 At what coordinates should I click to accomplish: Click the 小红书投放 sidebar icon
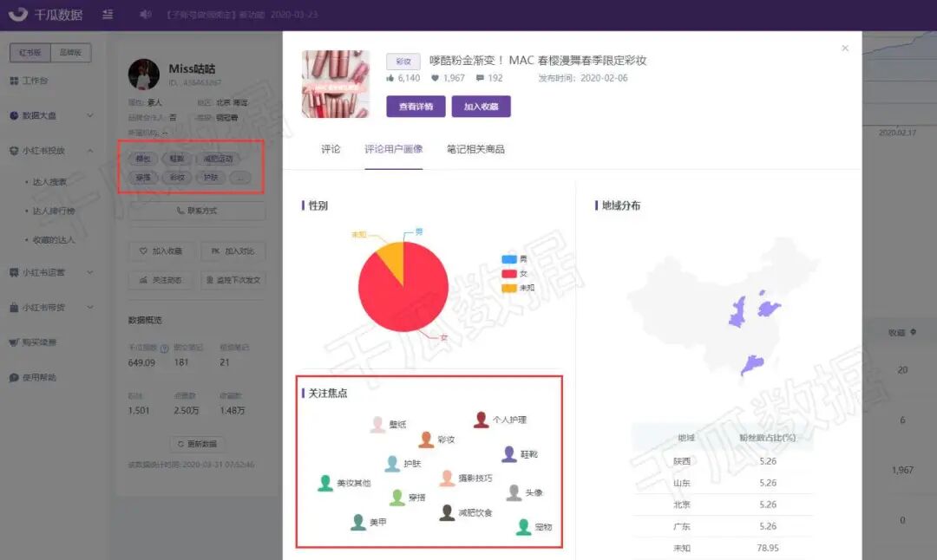click(x=14, y=151)
